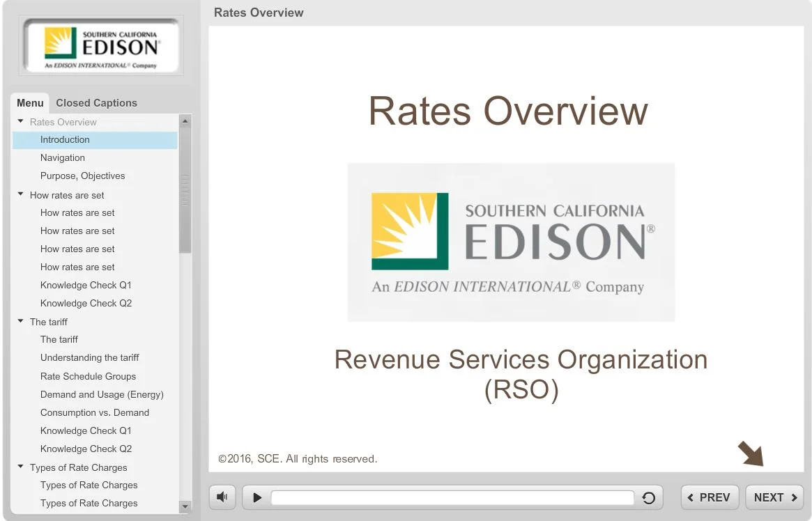Collapse the How rates are set section arrow
This screenshot has width=812, height=521.
click(21, 194)
